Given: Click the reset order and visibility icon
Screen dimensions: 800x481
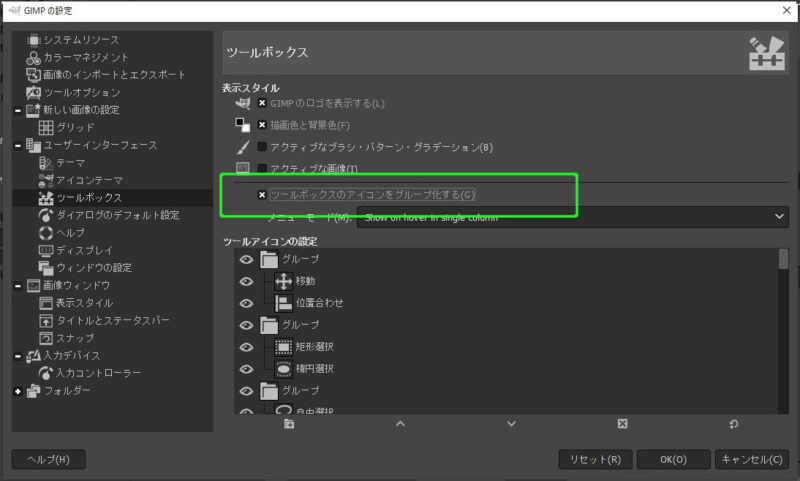Looking at the screenshot, I should pyautogui.click(x=733, y=424).
